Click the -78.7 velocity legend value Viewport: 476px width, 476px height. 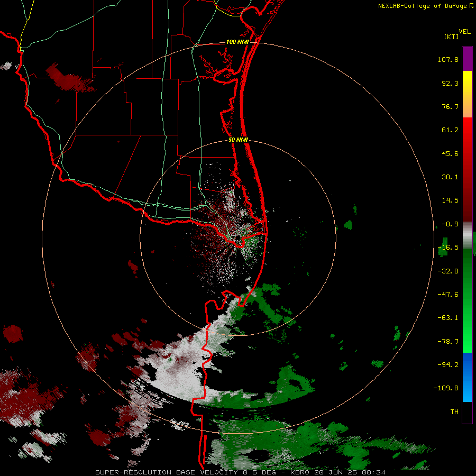pyautogui.click(x=448, y=342)
